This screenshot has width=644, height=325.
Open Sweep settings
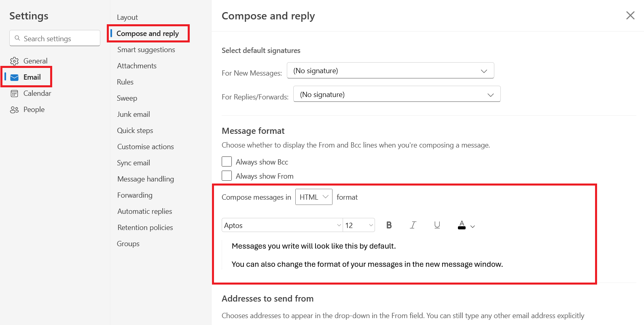pyautogui.click(x=127, y=98)
